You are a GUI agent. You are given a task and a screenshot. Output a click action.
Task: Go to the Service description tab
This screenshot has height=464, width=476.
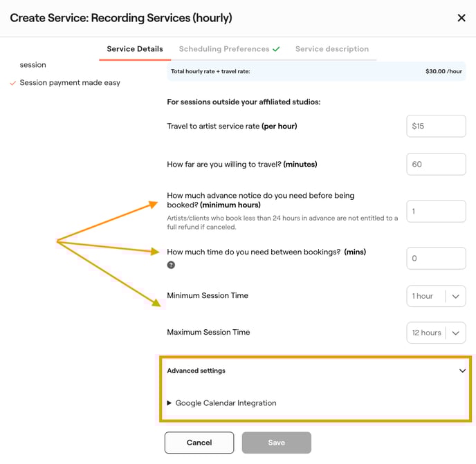tap(331, 49)
